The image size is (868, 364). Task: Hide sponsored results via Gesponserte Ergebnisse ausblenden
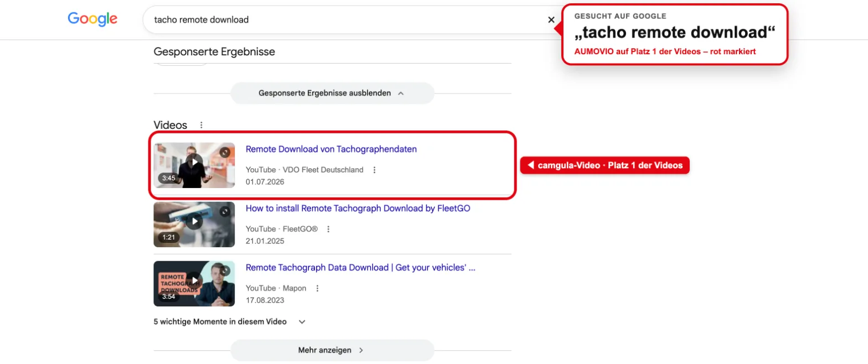332,93
